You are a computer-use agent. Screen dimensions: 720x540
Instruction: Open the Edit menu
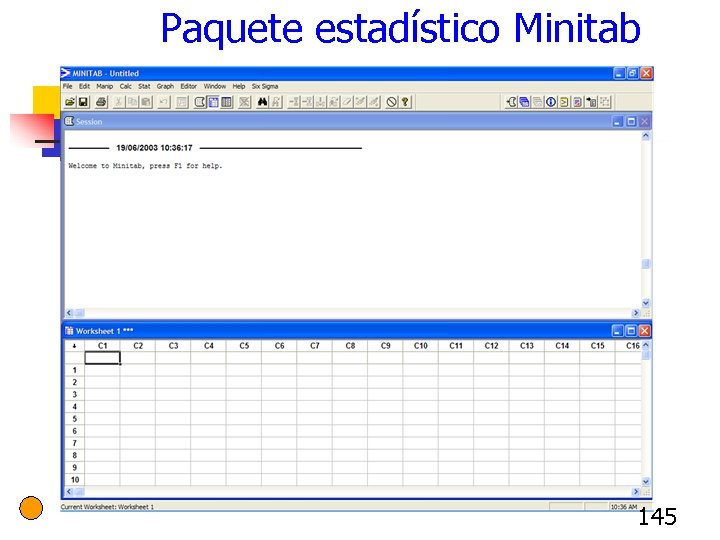click(84, 86)
